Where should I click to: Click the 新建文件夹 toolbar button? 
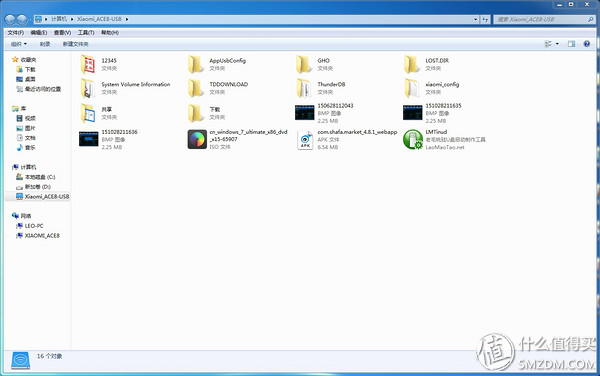coord(75,44)
